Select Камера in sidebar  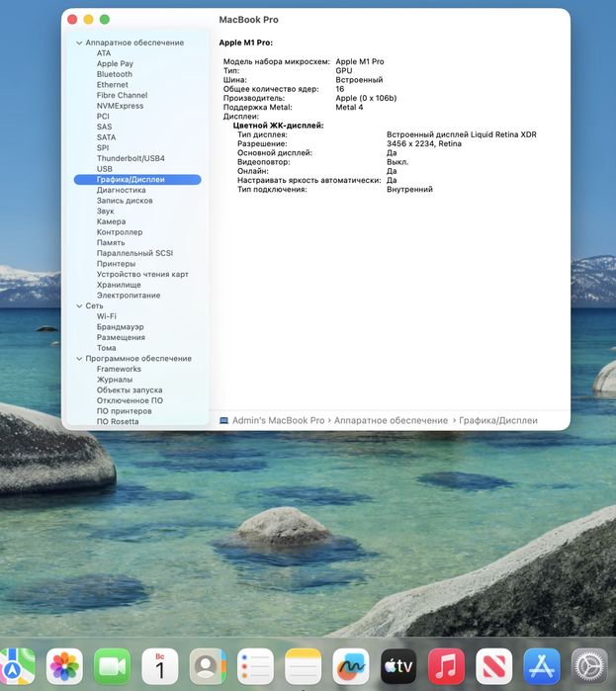coord(111,221)
